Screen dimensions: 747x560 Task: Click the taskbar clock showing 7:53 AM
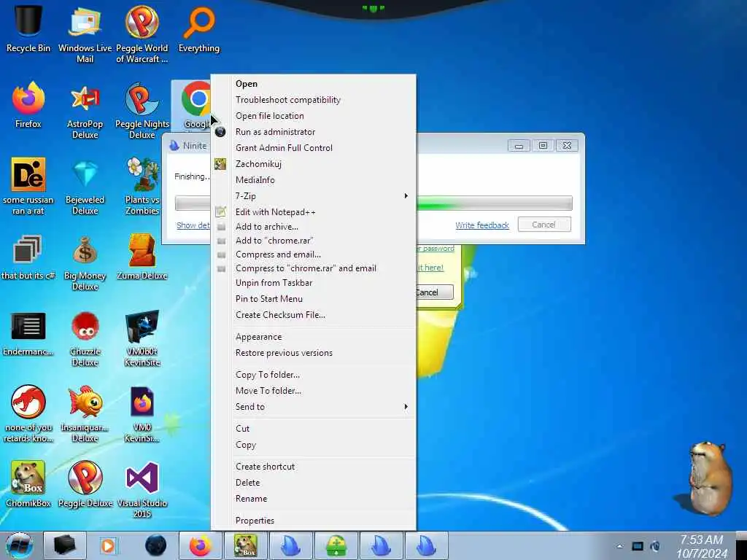(x=701, y=546)
